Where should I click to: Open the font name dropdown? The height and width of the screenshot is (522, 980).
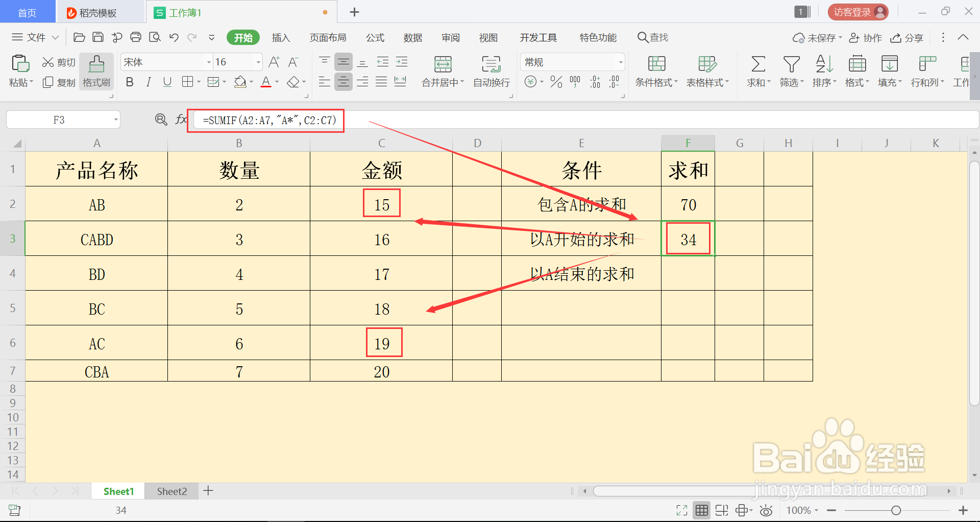tap(209, 62)
